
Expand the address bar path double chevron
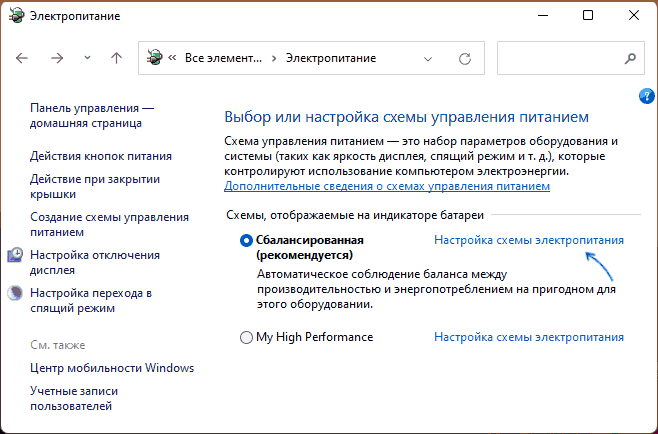click(172, 58)
